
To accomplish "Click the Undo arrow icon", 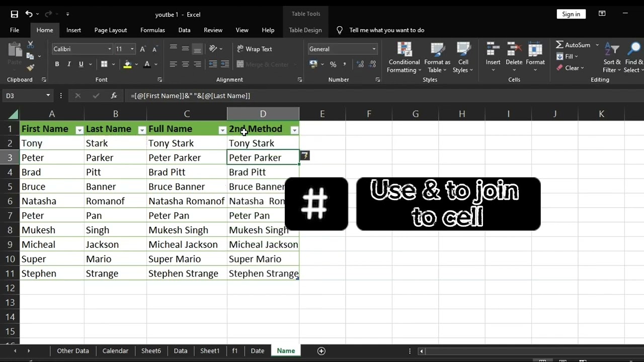I will coord(29,14).
